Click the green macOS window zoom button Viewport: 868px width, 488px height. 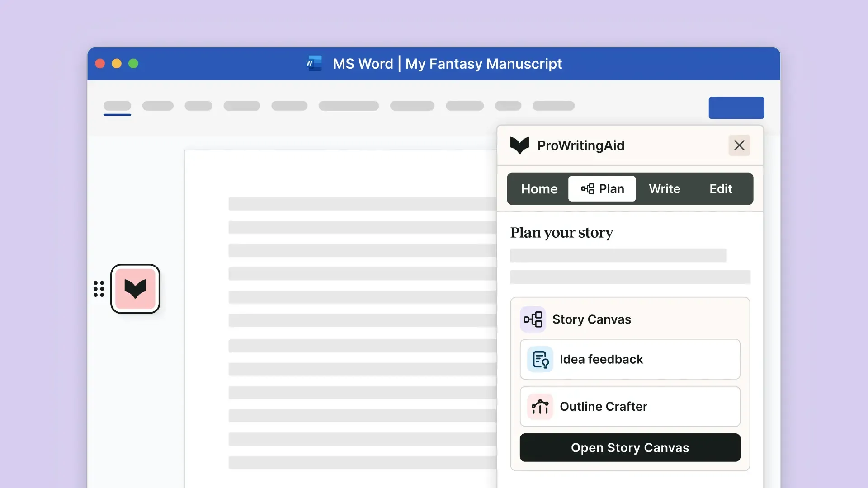click(x=133, y=64)
